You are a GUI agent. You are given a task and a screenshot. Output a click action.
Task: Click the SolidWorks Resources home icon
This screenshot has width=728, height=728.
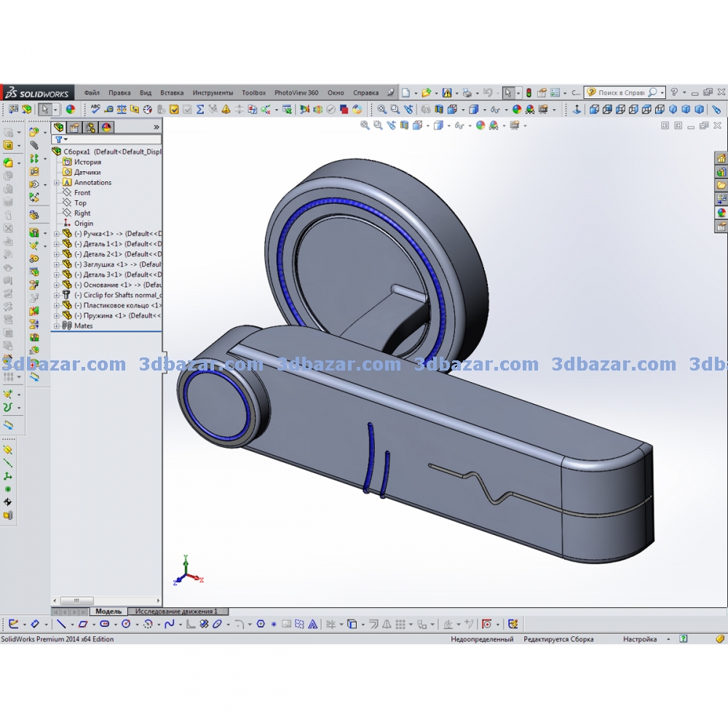(x=721, y=159)
